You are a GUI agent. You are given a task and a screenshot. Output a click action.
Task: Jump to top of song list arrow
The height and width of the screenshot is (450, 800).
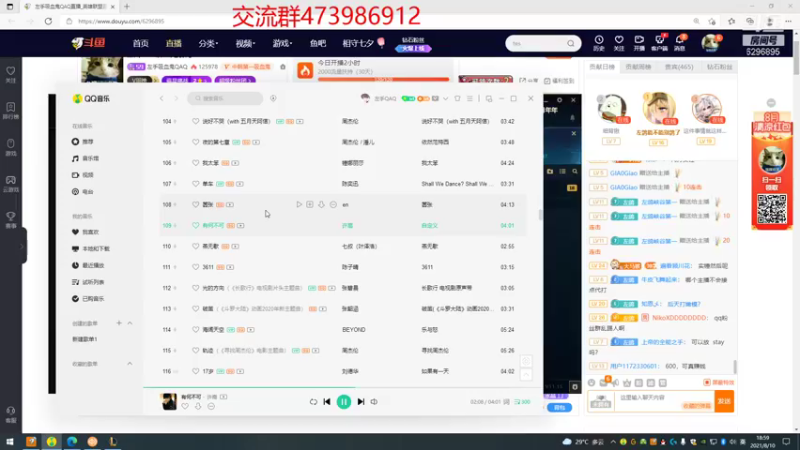click(526, 375)
